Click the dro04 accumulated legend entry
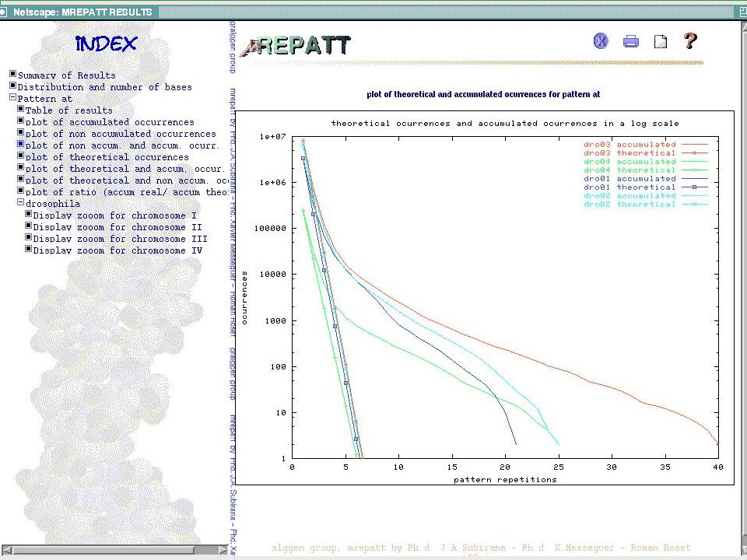Image resolution: width=747 pixels, height=560 pixels. (x=646, y=162)
